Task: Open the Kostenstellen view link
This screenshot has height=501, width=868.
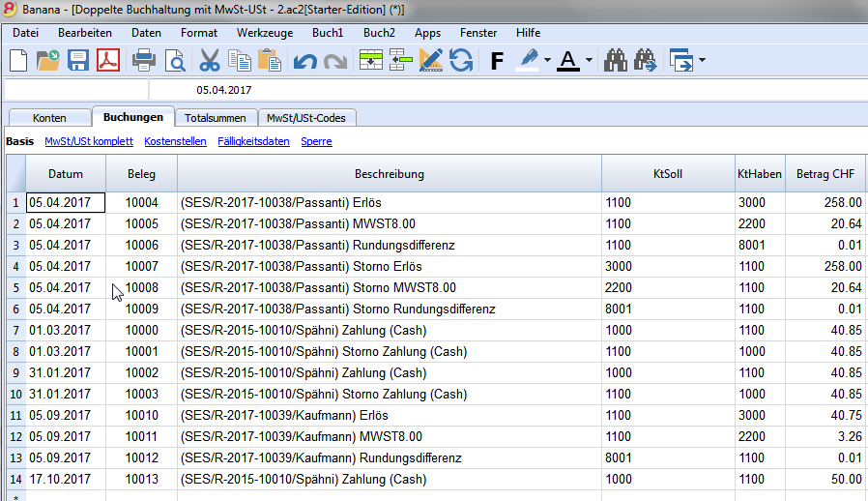Action: click(x=175, y=141)
